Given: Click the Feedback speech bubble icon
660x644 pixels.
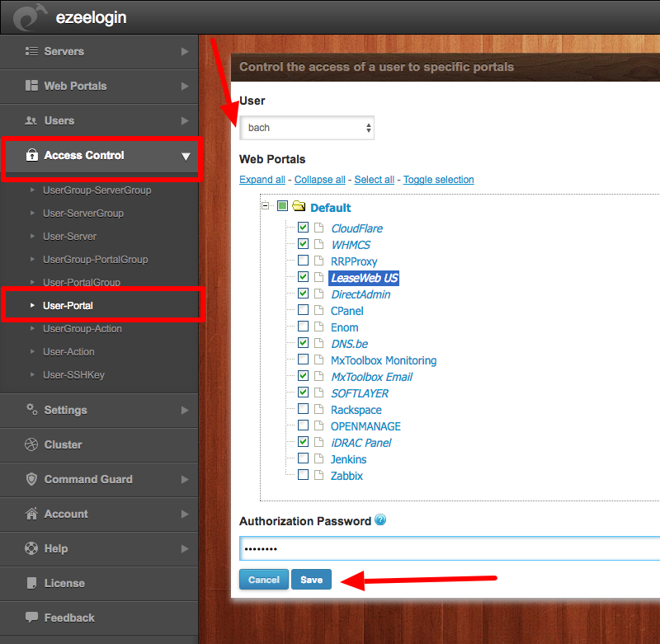Looking at the screenshot, I should tap(31, 617).
